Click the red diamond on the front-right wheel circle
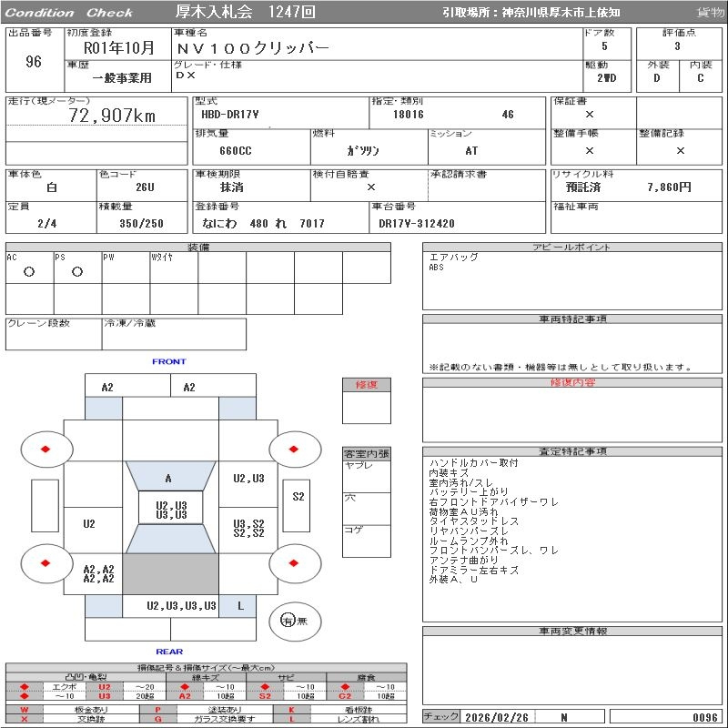728x728 pixels. click(x=295, y=449)
